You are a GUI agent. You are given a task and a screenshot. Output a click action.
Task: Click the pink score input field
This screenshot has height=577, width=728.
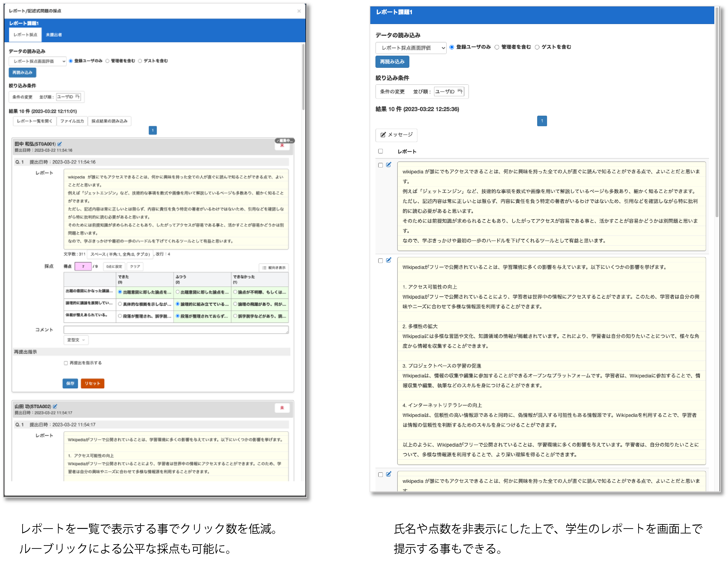click(83, 266)
